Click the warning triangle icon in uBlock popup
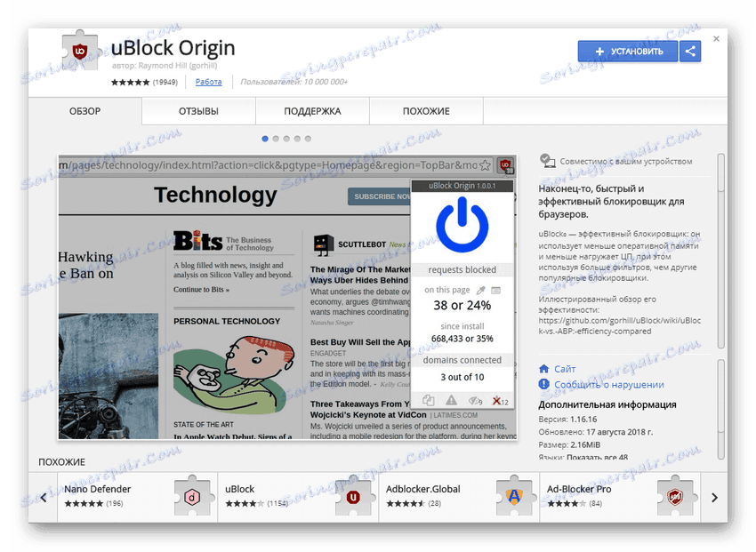 tap(451, 400)
